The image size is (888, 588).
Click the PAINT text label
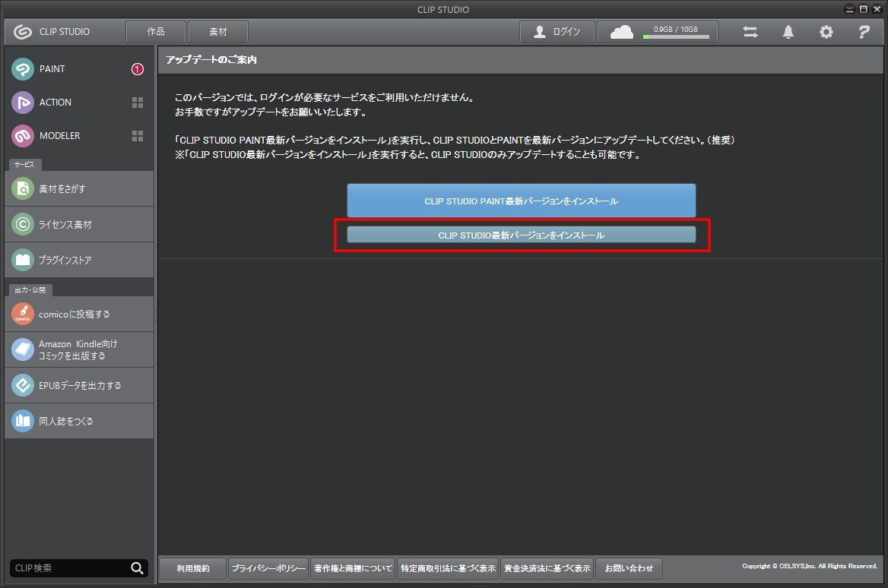(x=52, y=69)
